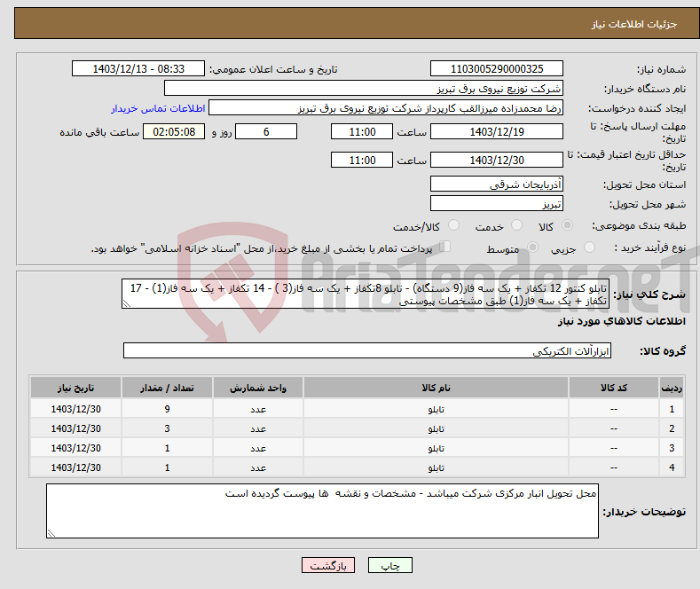Click the need number field 1103005290000325

click(497, 68)
